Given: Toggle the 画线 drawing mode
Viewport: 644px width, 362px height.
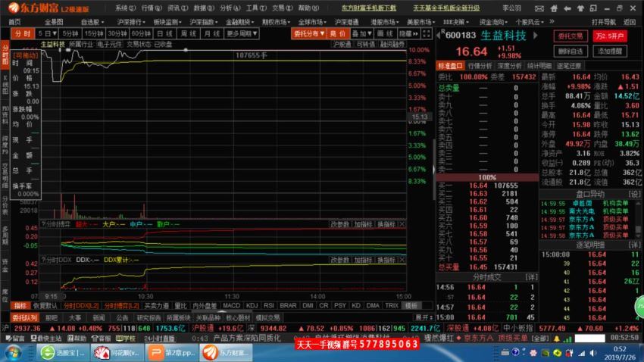Looking at the screenshot, I should coord(386,33).
